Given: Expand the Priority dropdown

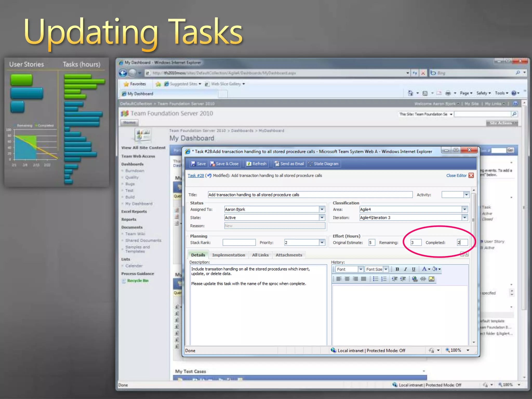Looking at the screenshot, I should click(x=322, y=243).
